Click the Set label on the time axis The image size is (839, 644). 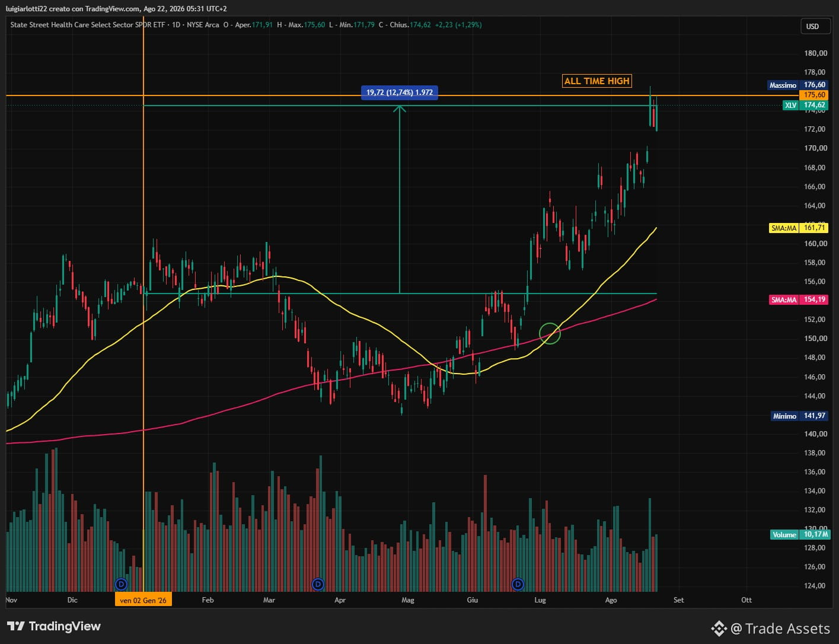pyautogui.click(x=678, y=600)
